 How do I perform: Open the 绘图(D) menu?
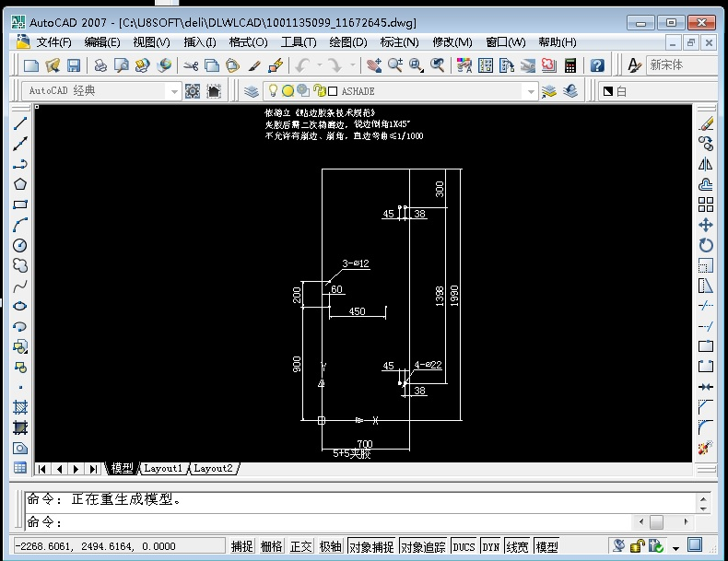coord(348,41)
